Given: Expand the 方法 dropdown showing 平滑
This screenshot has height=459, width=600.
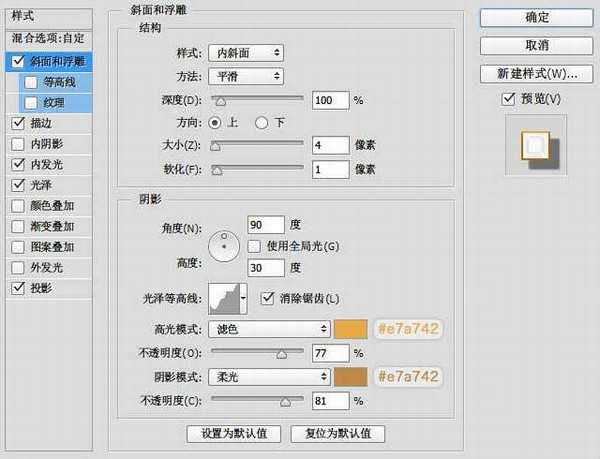Looking at the screenshot, I should (246, 76).
